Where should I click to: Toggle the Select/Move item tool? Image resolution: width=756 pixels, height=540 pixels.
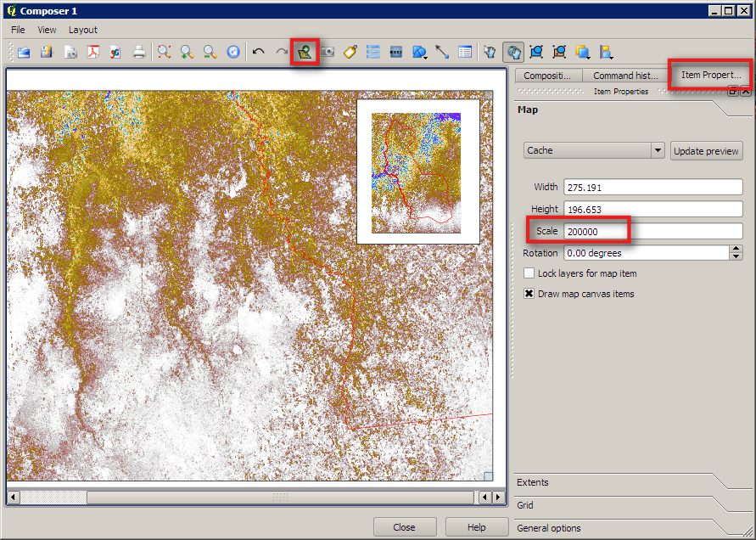pos(490,51)
